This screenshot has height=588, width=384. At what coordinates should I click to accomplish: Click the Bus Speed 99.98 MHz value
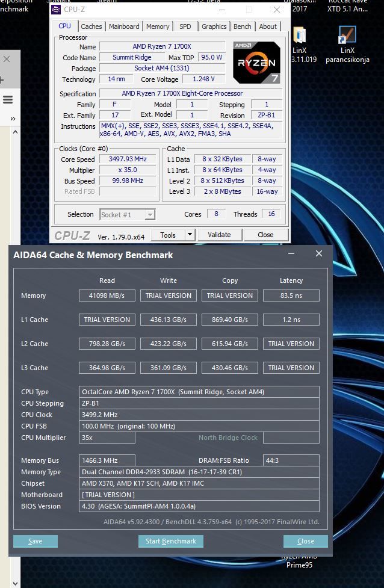coord(128,181)
